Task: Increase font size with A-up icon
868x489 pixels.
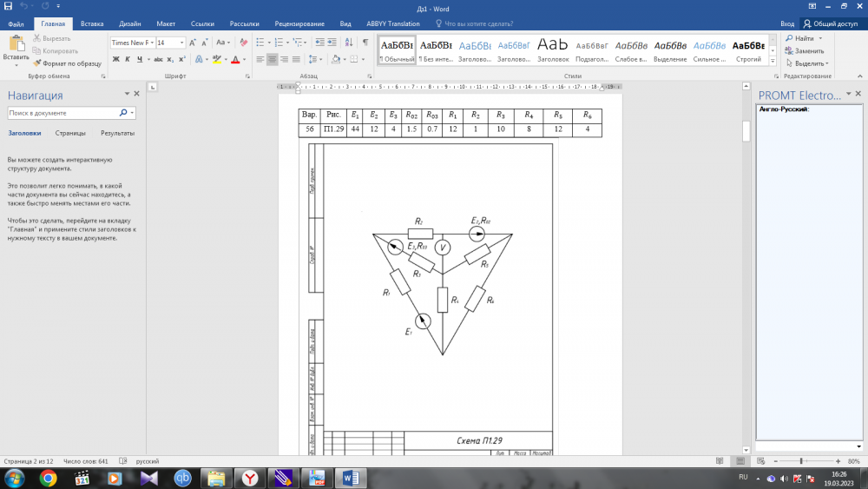Action: click(193, 43)
